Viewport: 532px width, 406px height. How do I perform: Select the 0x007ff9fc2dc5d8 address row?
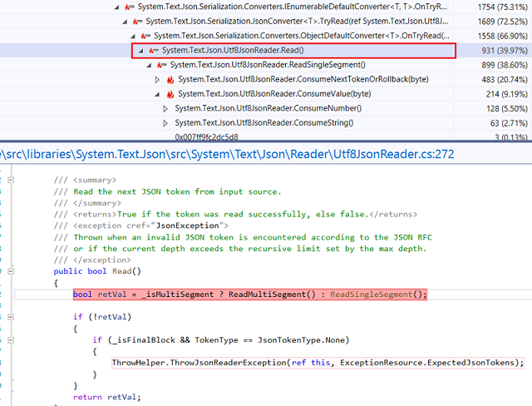point(266,136)
